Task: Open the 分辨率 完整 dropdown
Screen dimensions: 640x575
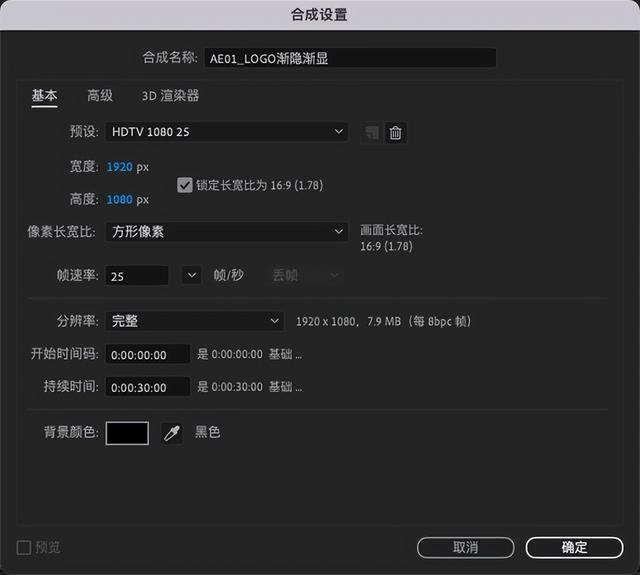Action: coord(194,321)
